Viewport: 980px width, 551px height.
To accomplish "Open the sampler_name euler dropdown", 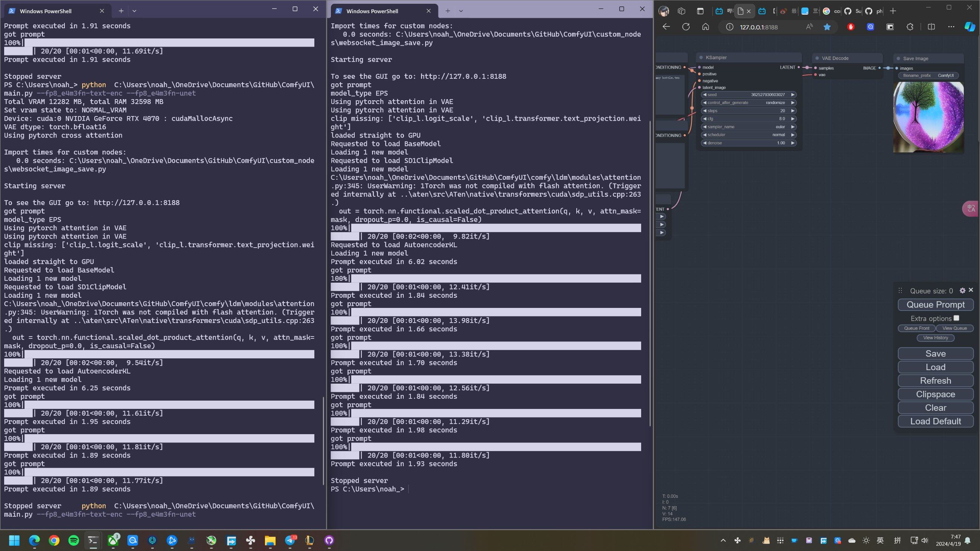I will point(748,127).
